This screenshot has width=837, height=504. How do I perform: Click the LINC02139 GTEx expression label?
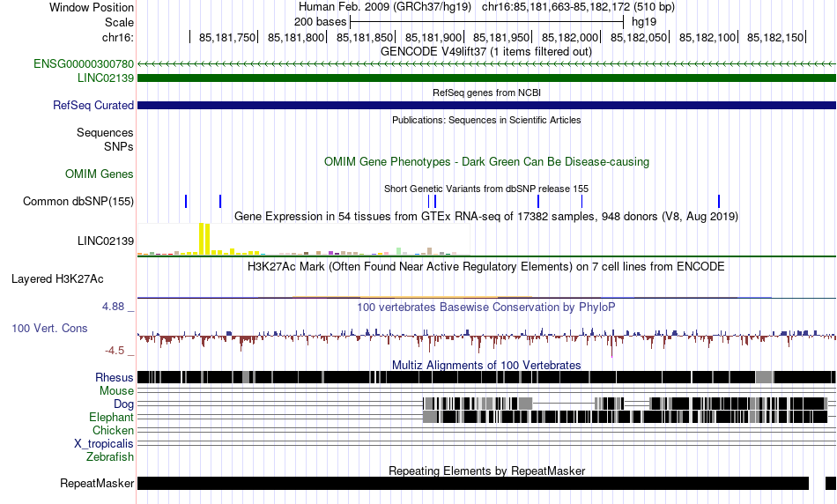106,241
